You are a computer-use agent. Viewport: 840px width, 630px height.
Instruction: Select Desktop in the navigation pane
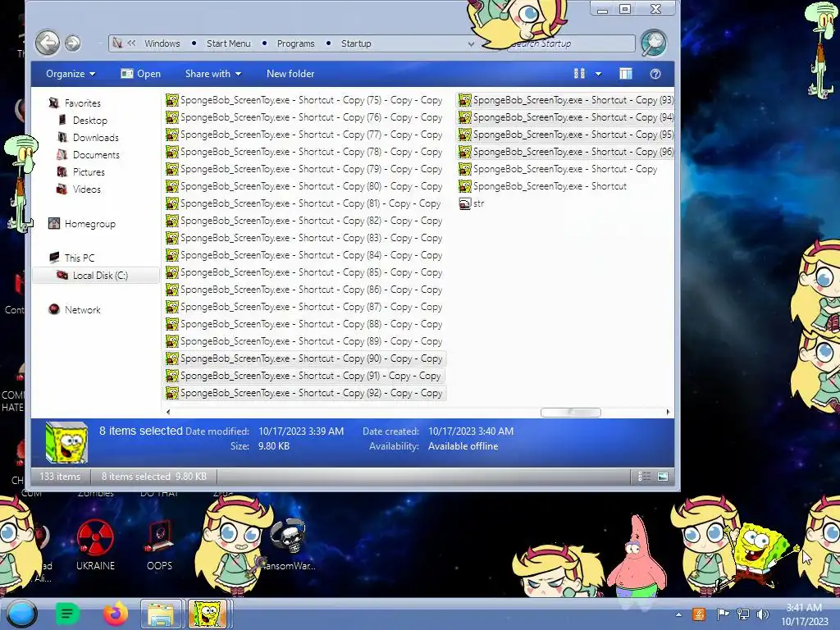point(83,120)
